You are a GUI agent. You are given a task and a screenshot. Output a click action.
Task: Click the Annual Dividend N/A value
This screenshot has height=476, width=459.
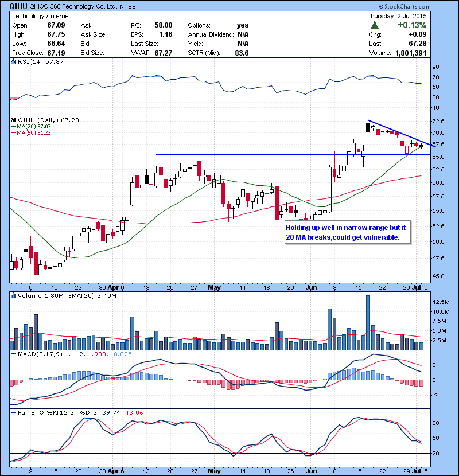pyautogui.click(x=243, y=34)
